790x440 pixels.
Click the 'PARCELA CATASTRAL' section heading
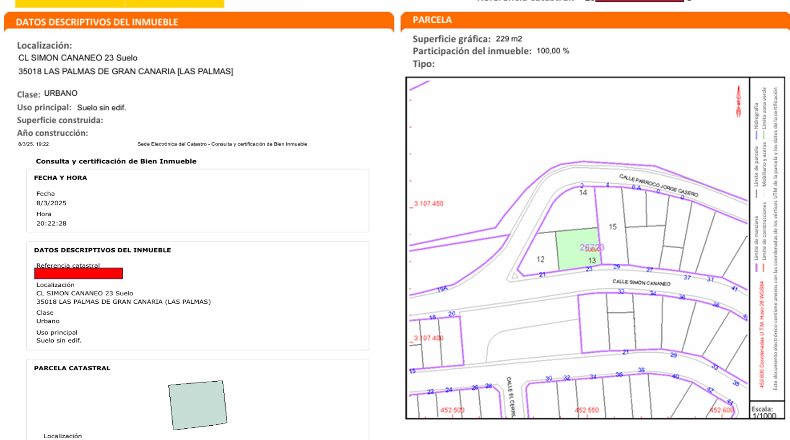pyautogui.click(x=72, y=368)
